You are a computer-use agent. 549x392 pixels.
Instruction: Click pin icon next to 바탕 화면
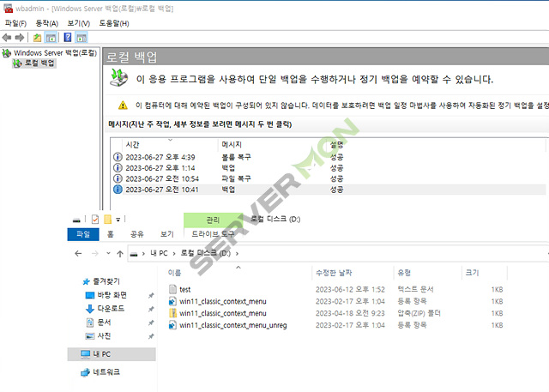[x=151, y=296]
